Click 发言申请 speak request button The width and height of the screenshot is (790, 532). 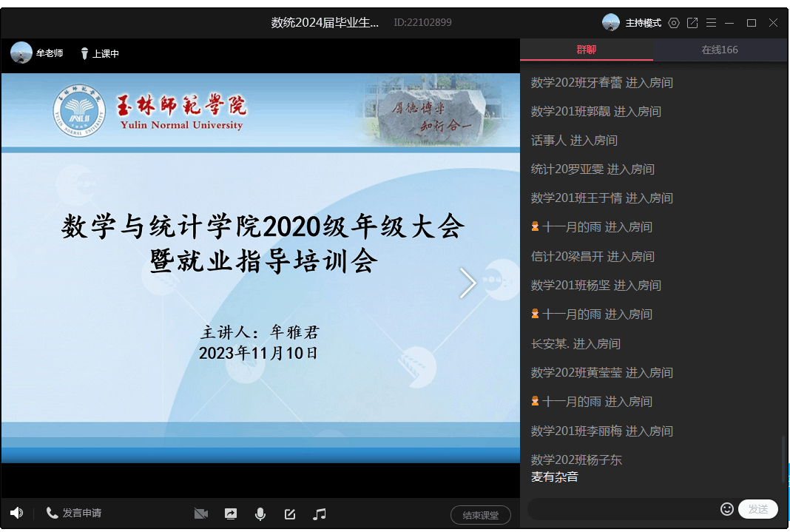point(74,513)
